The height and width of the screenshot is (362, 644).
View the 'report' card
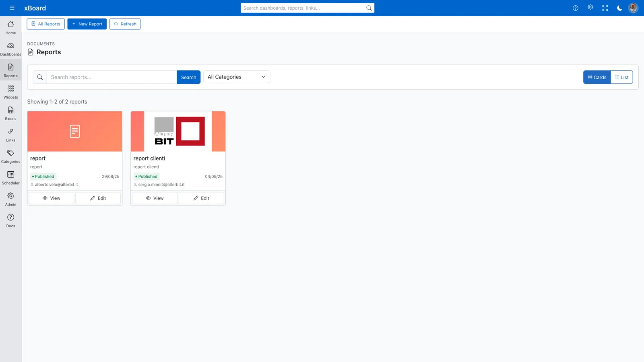point(52,198)
